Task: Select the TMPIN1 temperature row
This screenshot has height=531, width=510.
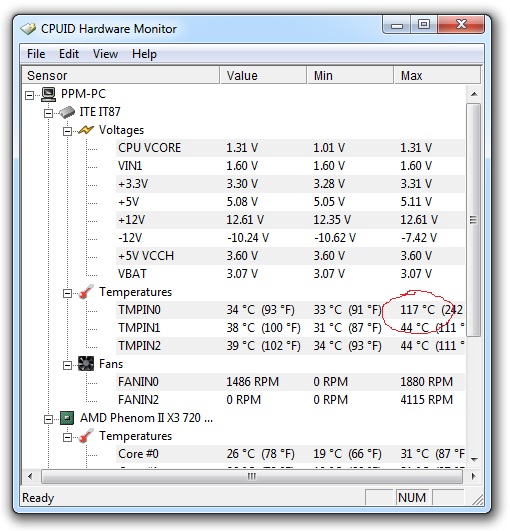Action: (290, 328)
